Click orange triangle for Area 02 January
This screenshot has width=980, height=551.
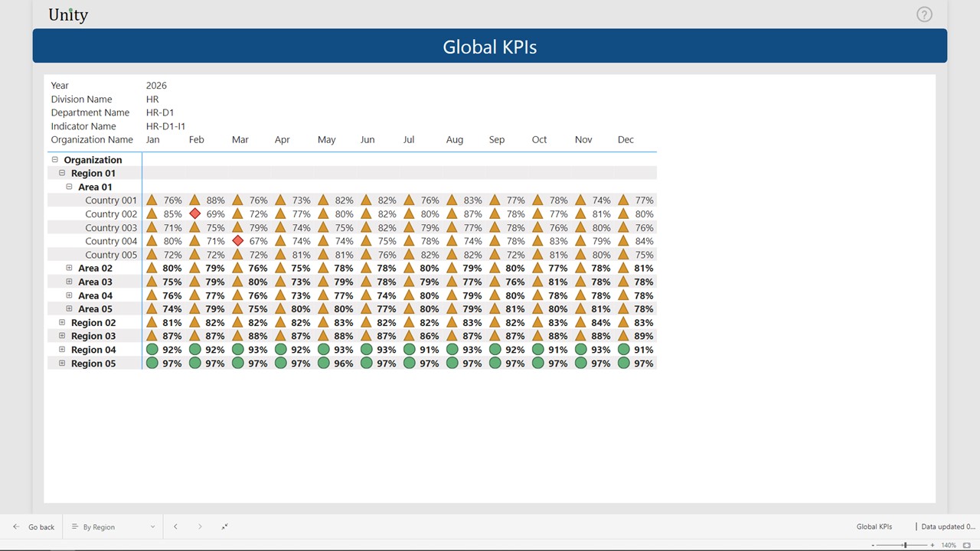tap(152, 268)
